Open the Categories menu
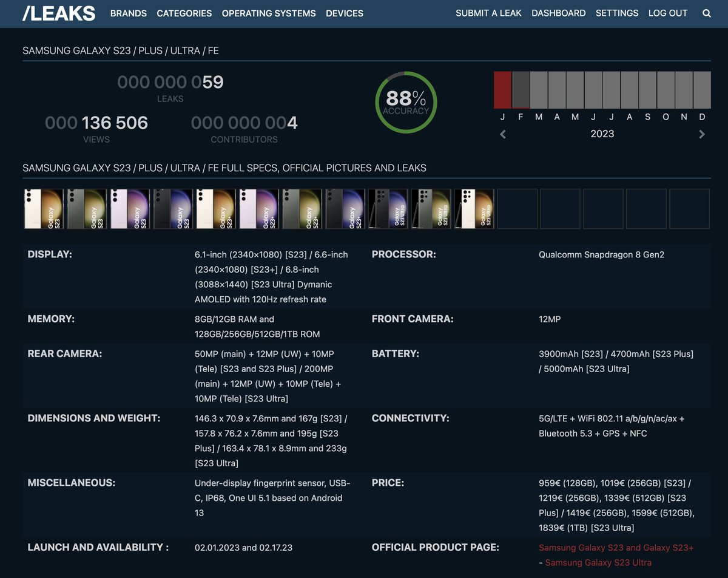Image resolution: width=728 pixels, height=578 pixels. [184, 13]
